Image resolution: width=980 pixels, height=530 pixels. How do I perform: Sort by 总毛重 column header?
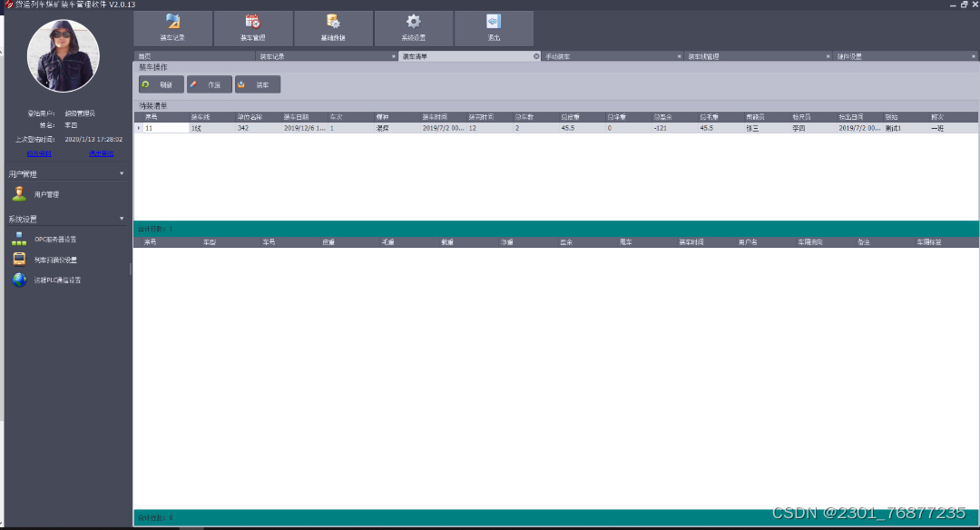pyautogui.click(x=720, y=117)
